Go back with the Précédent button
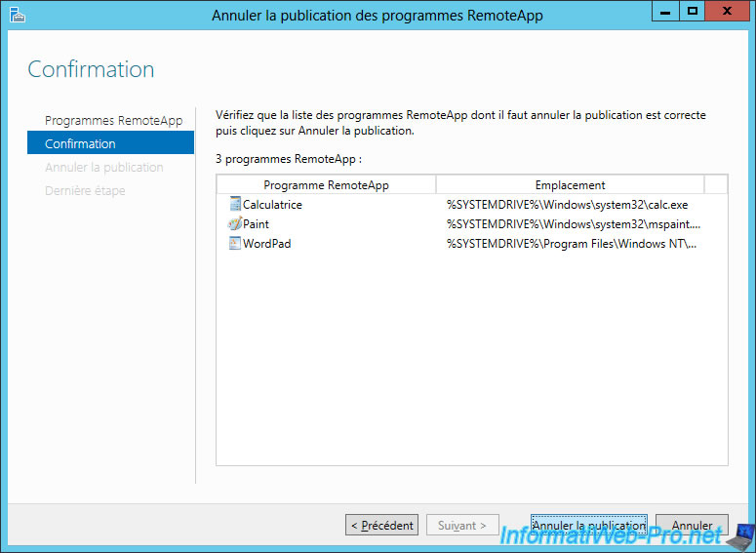Screen dimensions: 756x553 click(381, 525)
